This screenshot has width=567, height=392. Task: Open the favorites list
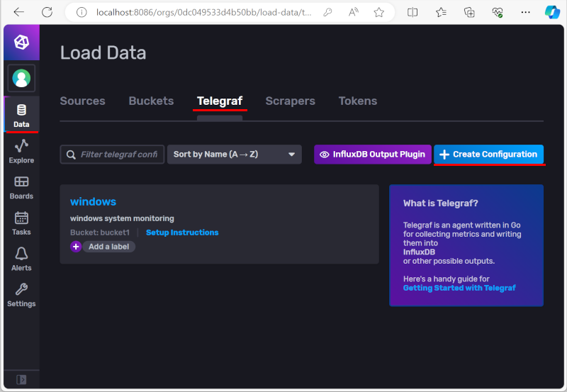click(441, 12)
